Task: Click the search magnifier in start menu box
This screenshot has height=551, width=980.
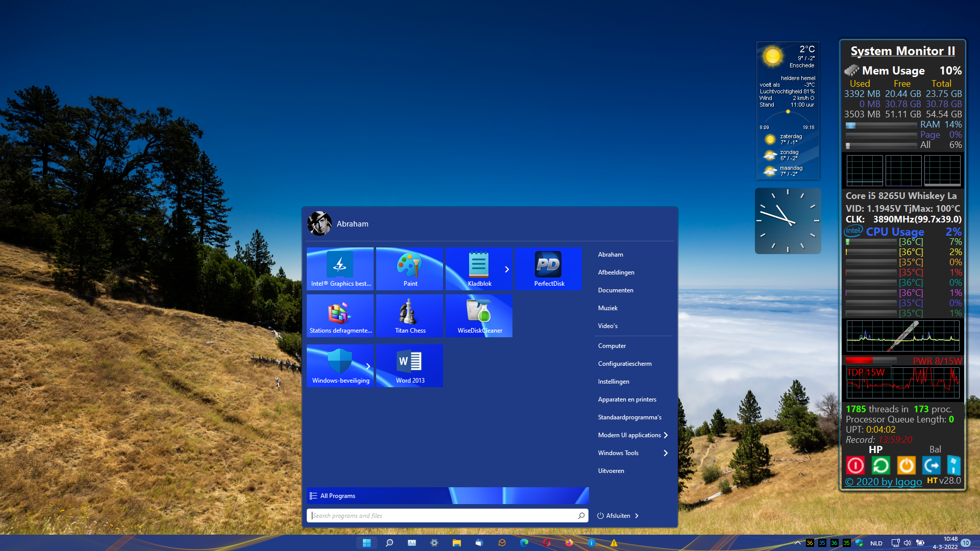Action: (581, 515)
